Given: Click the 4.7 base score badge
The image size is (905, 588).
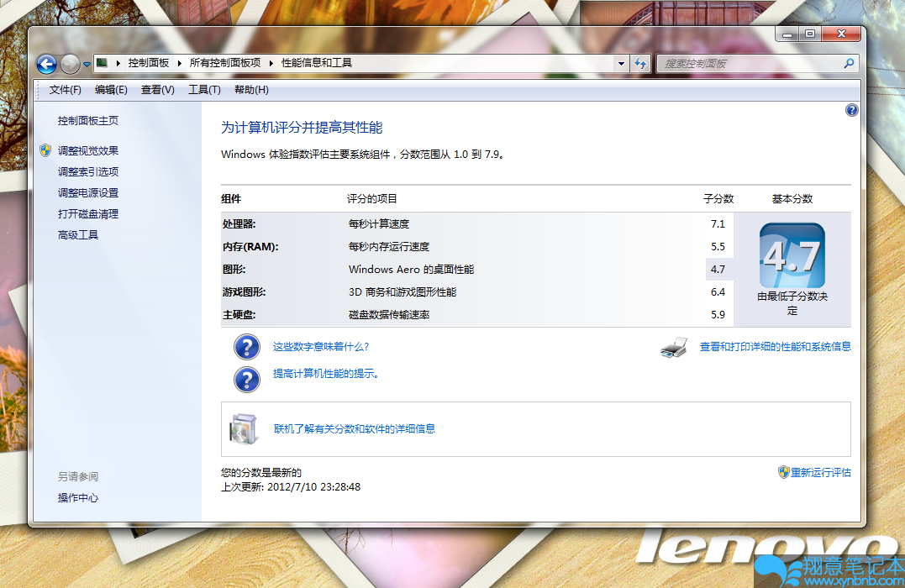Looking at the screenshot, I should (792, 255).
